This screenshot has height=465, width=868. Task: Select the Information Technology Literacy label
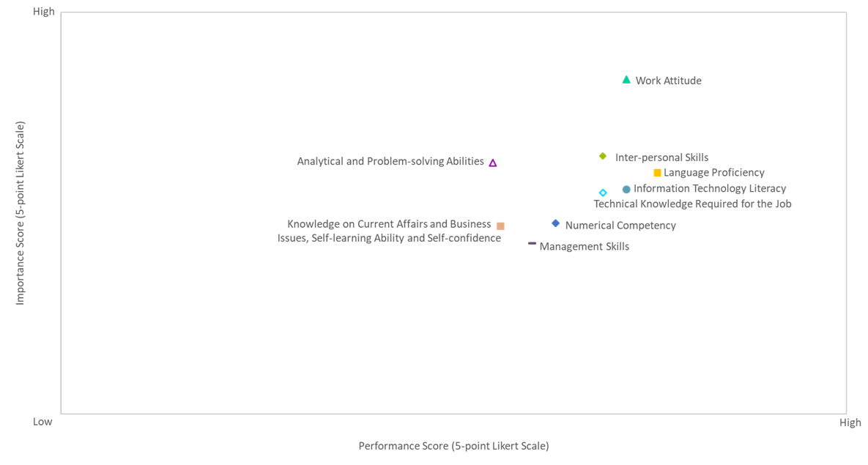tap(710, 188)
